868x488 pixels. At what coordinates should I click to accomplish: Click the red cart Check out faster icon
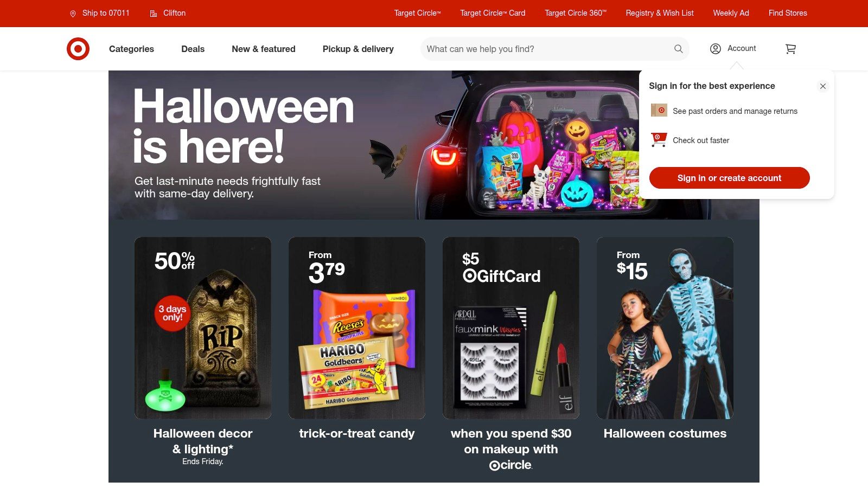click(x=659, y=140)
